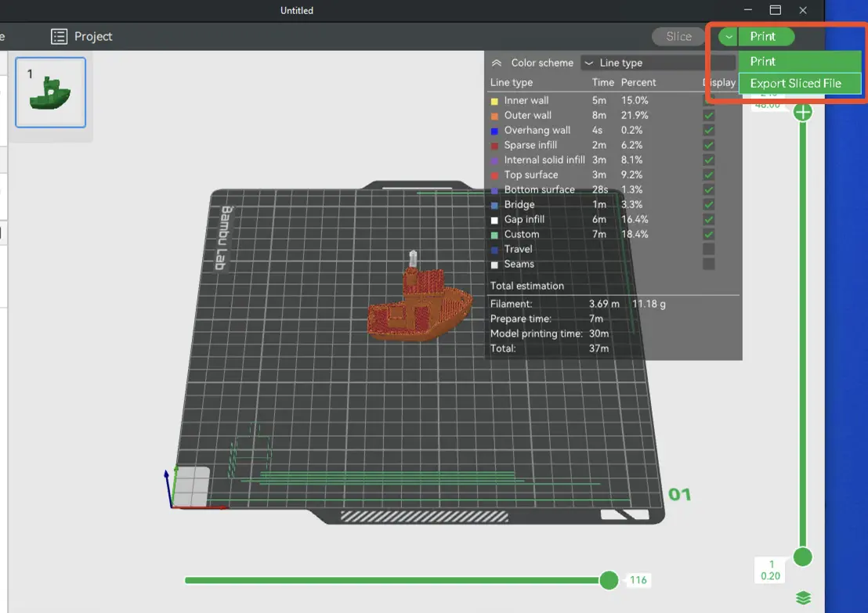
Task: Enable the Travel display checkbox
Action: [x=708, y=250]
